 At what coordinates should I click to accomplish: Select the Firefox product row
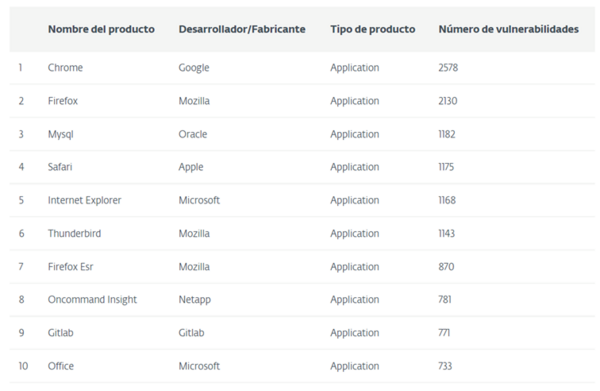[302, 101]
